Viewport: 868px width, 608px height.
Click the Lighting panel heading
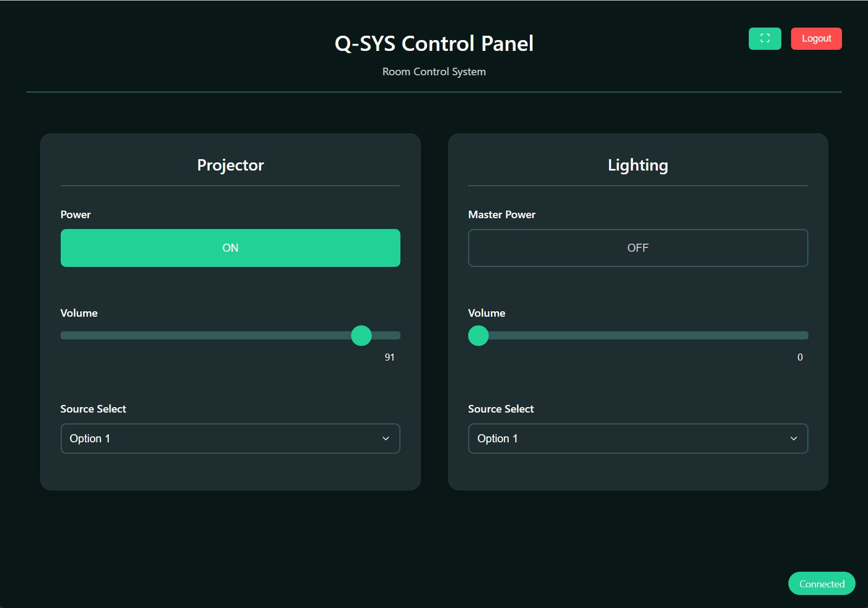tap(638, 165)
